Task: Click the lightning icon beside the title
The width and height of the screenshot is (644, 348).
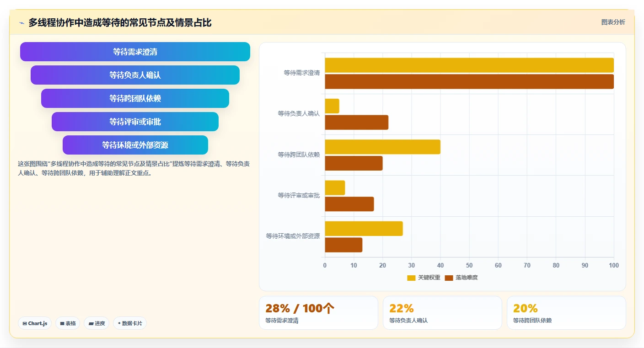Action: (21, 23)
